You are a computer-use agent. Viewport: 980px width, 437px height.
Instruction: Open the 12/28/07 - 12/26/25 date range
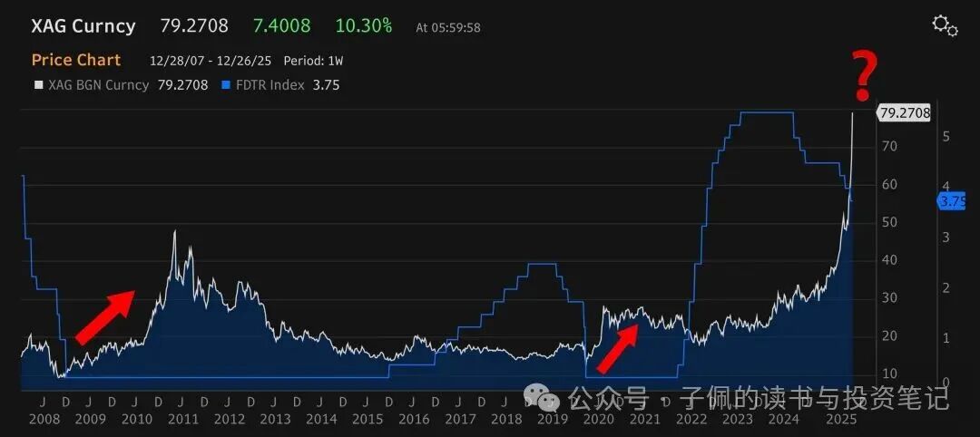(211, 61)
